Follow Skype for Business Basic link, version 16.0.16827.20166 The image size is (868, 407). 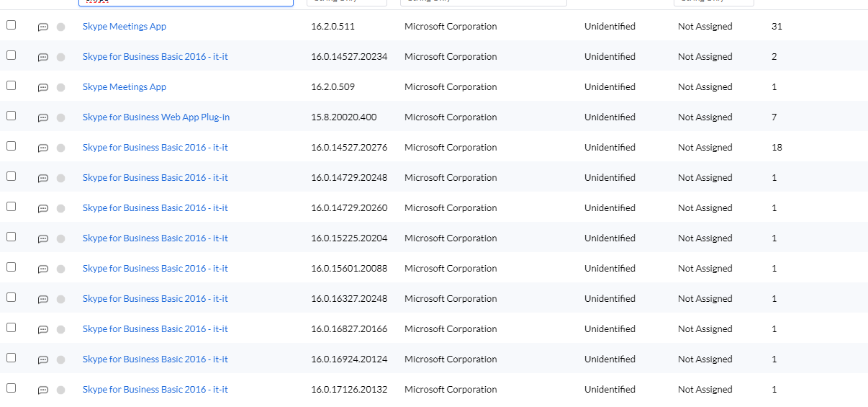[x=155, y=329]
